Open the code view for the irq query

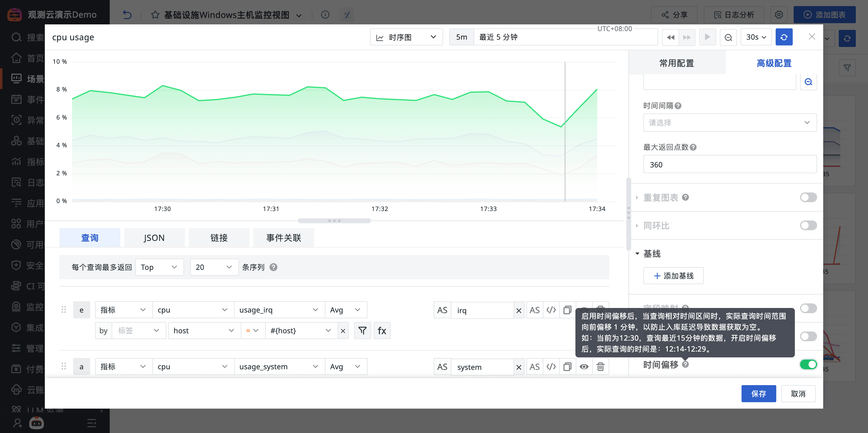click(x=551, y=310)
